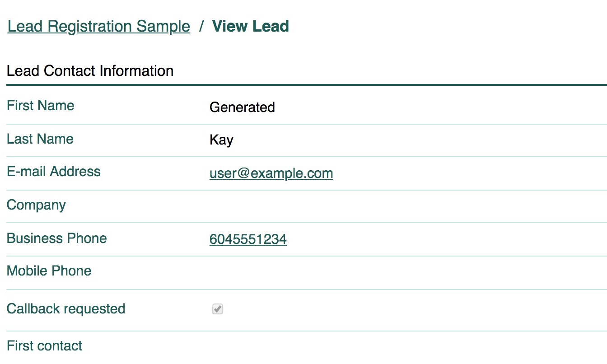
Task: Select the Last Name label
Action: (40, 139)
